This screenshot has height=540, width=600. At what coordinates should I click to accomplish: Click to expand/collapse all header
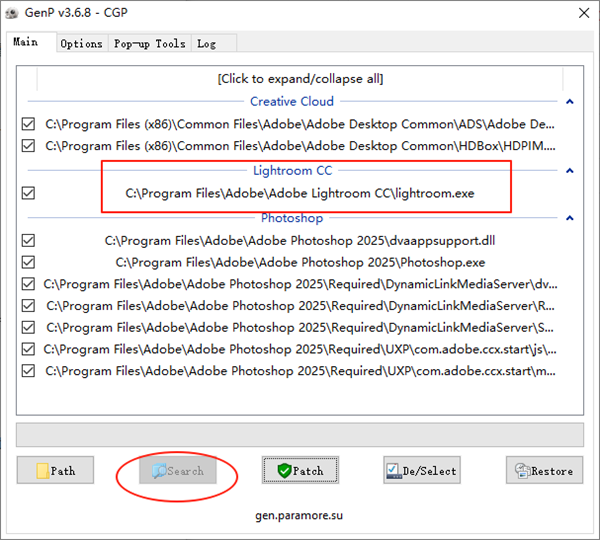point(300,79)
